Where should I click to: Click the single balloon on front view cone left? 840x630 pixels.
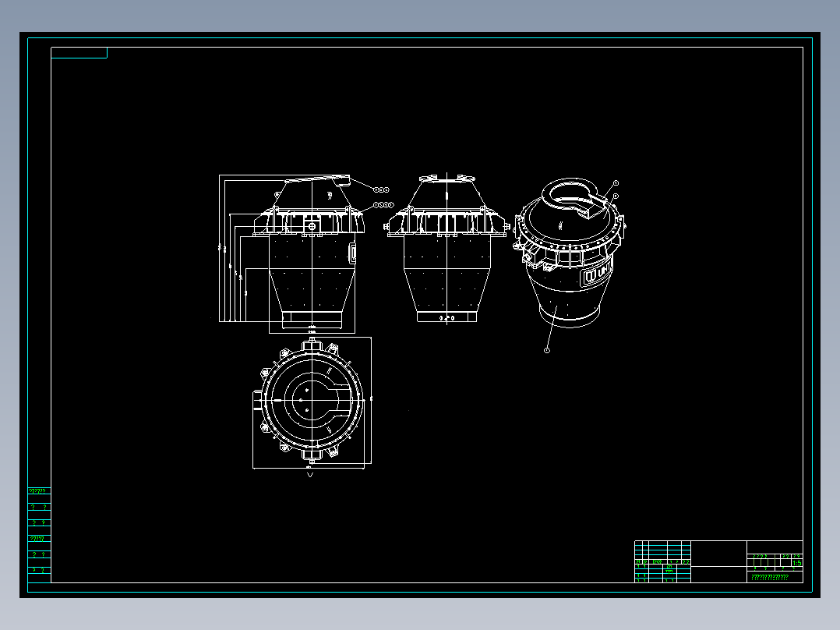pos(277,195)
